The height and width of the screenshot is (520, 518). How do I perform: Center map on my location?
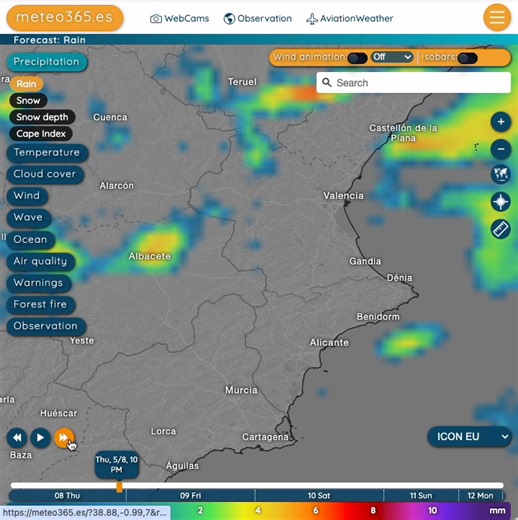click(501, 202)
